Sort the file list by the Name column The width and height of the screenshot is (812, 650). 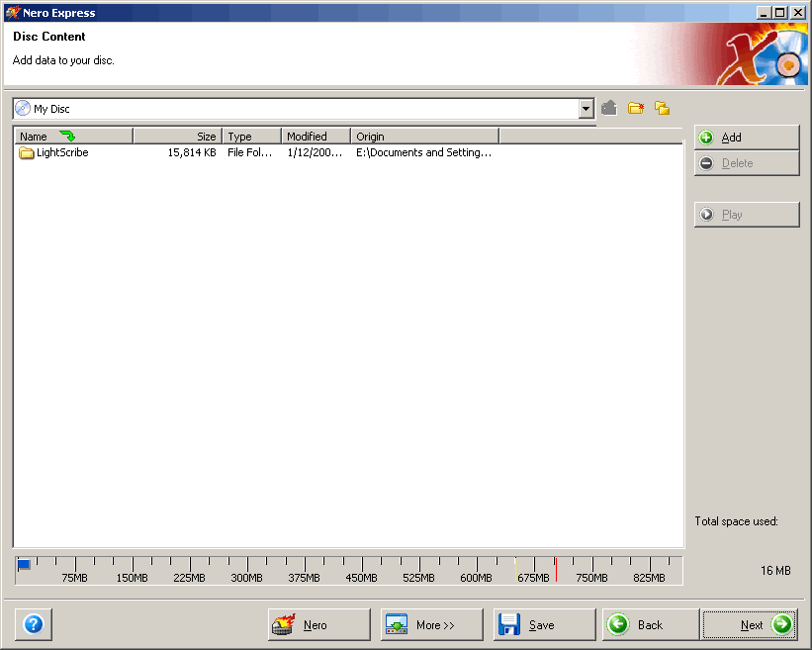click(x=73, y=137)
